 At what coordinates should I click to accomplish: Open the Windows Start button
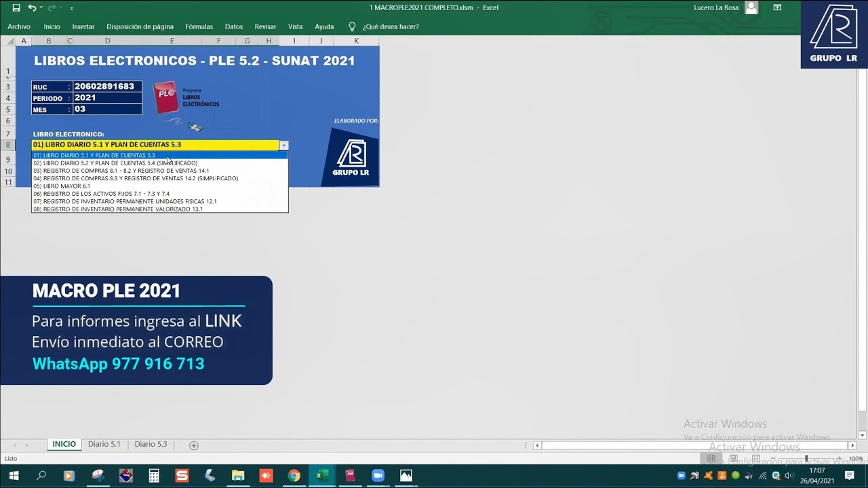[x=13, y=476]
